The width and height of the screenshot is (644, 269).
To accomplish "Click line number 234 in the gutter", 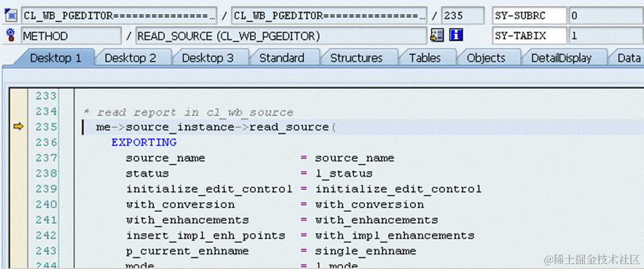I will [45, 112].
